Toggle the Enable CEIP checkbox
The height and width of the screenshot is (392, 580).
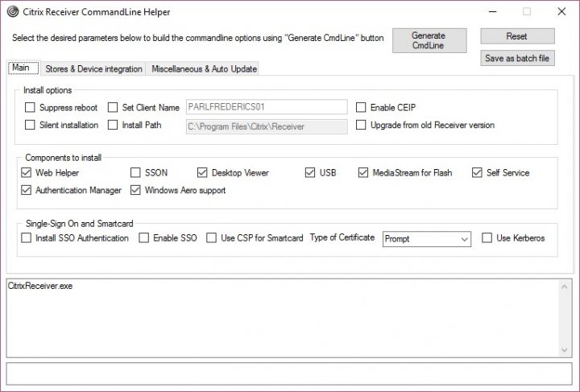(x=361, y=107)
